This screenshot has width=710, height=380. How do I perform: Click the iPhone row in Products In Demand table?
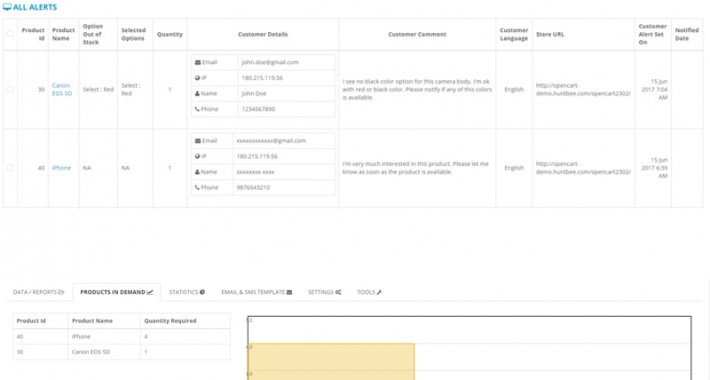coord(121,337)
